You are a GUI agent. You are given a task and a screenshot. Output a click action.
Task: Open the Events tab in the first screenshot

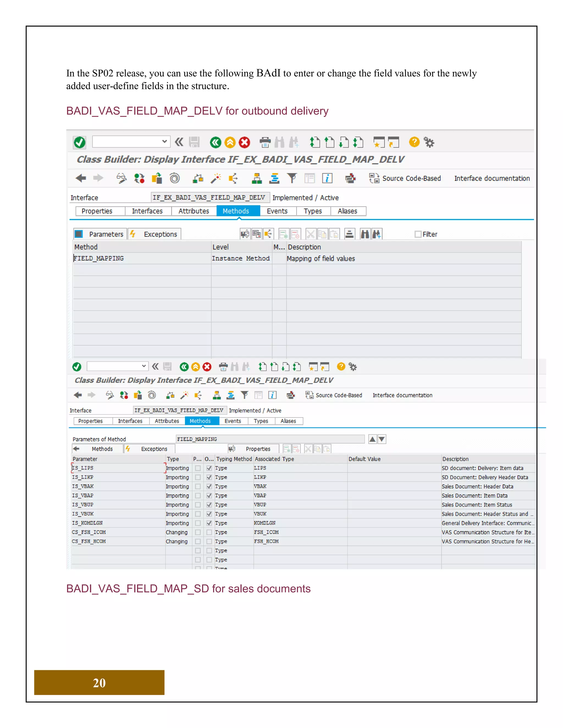coord(277,211)
